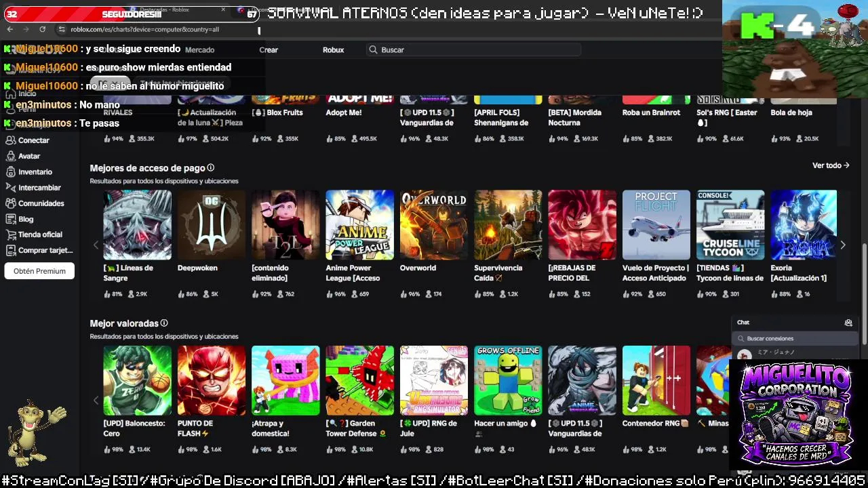The image size is (868, 488).
Task: Open Project Flight game thumbnail
Action: tap(656, 225)
